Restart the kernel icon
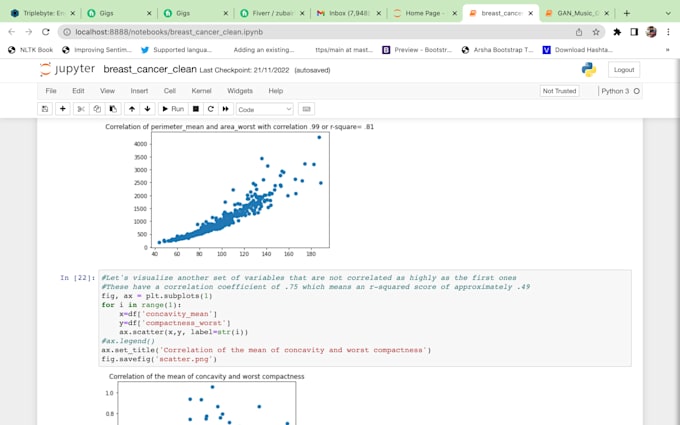Image resolution: width=680 pixels, height=425 pixels. coord(211,109)
